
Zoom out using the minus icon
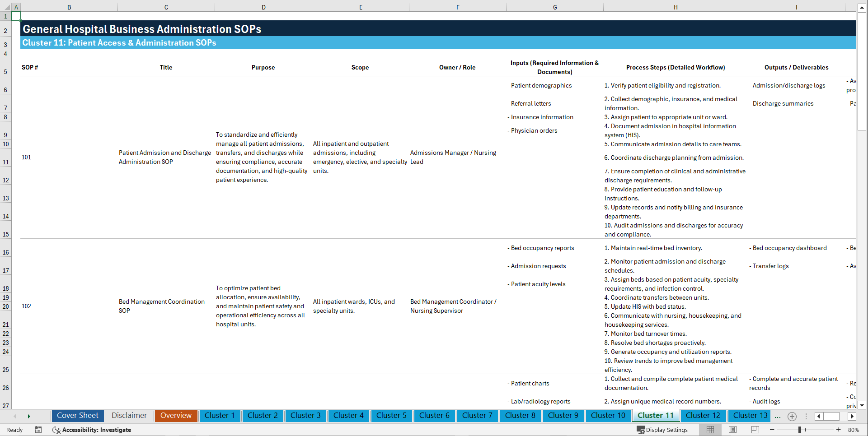(772, 430)
